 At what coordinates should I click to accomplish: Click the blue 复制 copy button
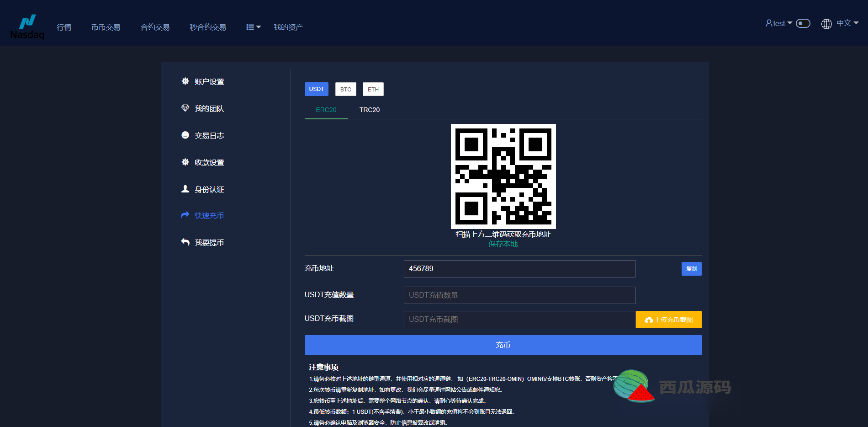click(x=692, y=269)
